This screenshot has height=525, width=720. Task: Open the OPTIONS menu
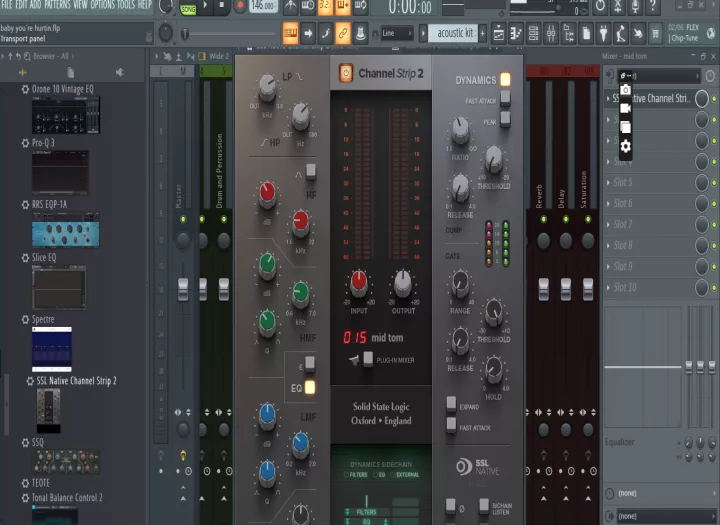click(x=102, y=5)
